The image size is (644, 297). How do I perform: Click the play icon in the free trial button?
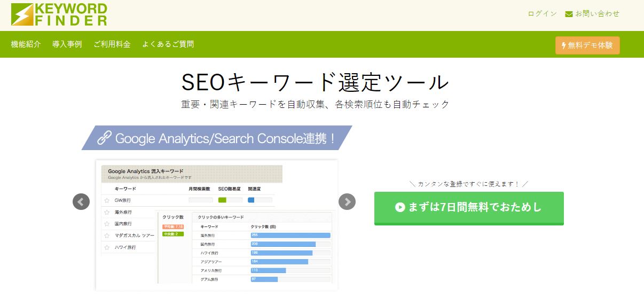pyautogui.click(x=400, y=207)
